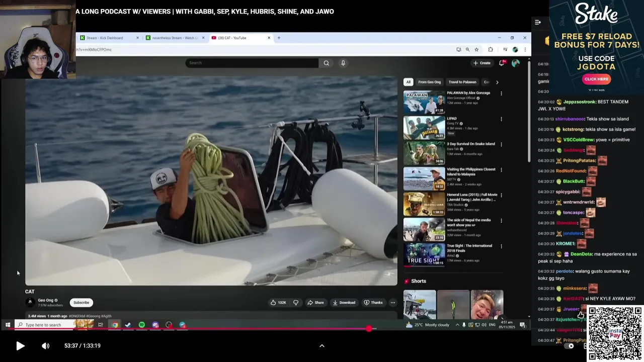
Task: Collapse the chat panel with its top-left icon
Action: 538,22
